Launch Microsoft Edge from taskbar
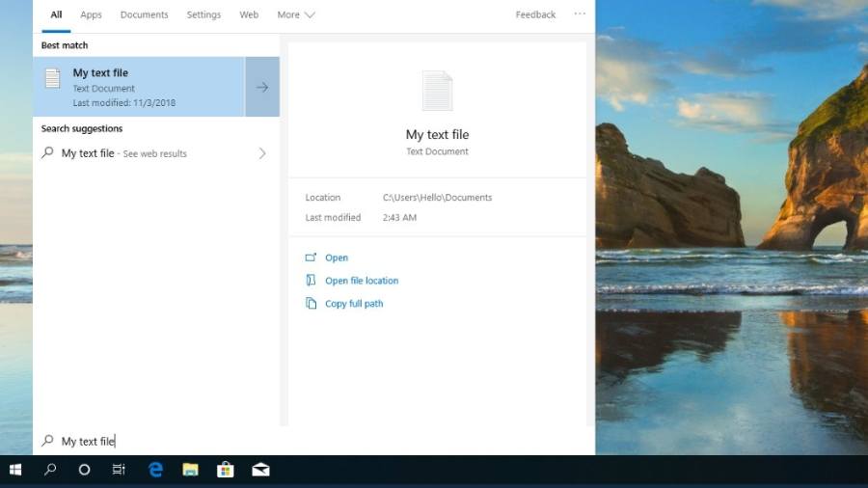This screenshot has height=488, width=868. (x=155, y=470)
